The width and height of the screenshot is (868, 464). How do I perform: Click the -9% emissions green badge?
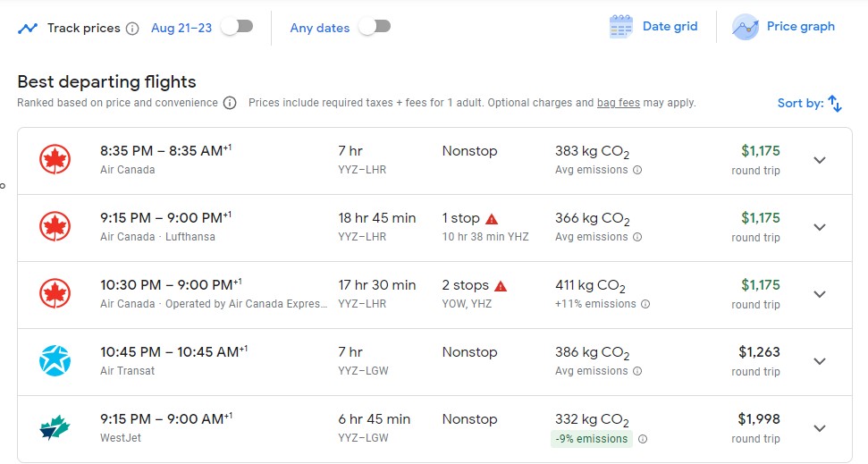tap(591, 439)
